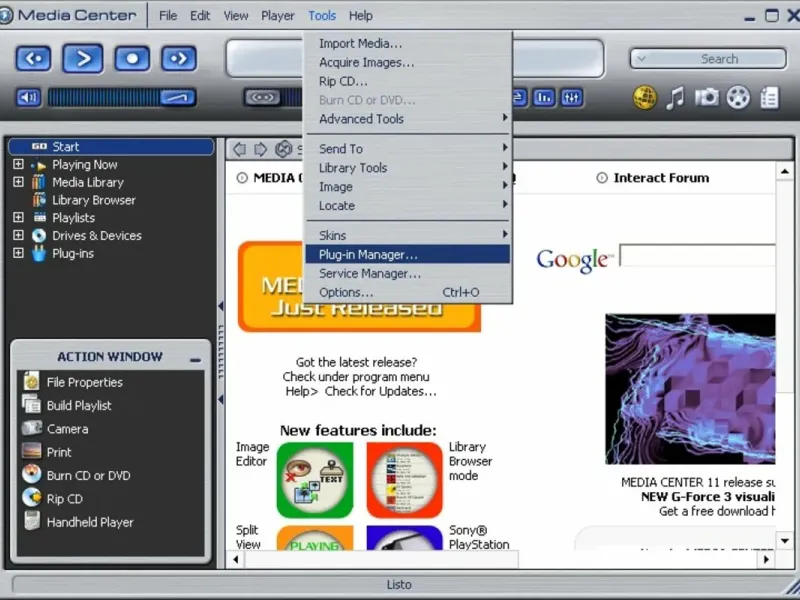800x600 pixels.
Task: Open Plug-in Manager from menu
Action: click(x=408, y=254)
